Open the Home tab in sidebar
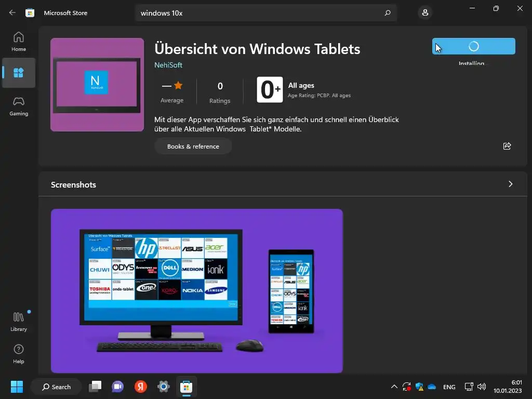532x399 pixels. click(x=19, y=42)
